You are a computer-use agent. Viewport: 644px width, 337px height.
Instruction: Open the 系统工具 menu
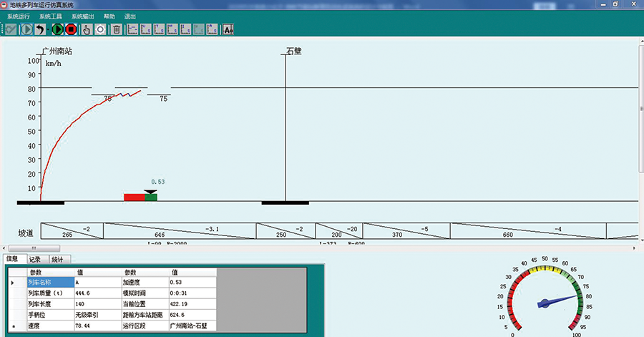point(51,16)
